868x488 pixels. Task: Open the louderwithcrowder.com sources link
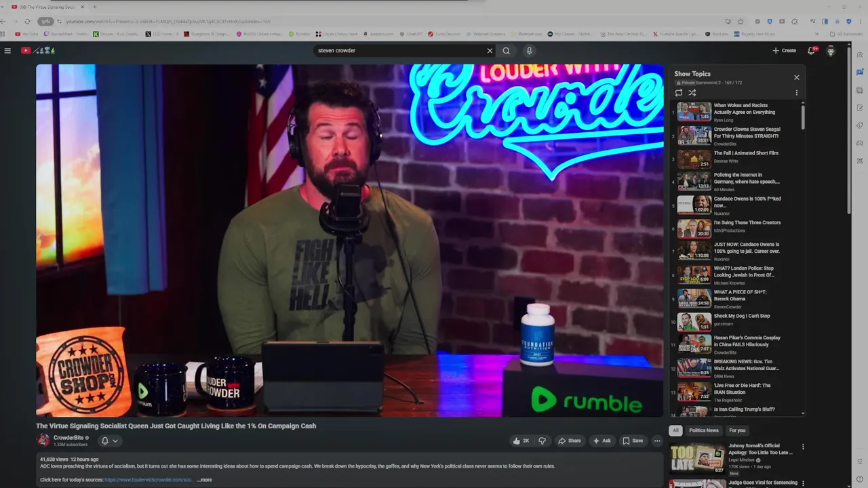tap(149, 480)
